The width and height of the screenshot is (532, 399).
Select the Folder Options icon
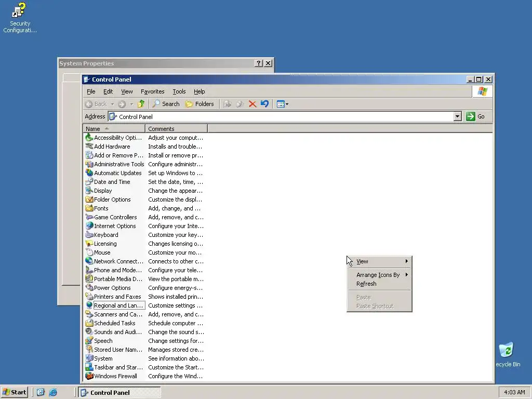[x=89, y=199]
